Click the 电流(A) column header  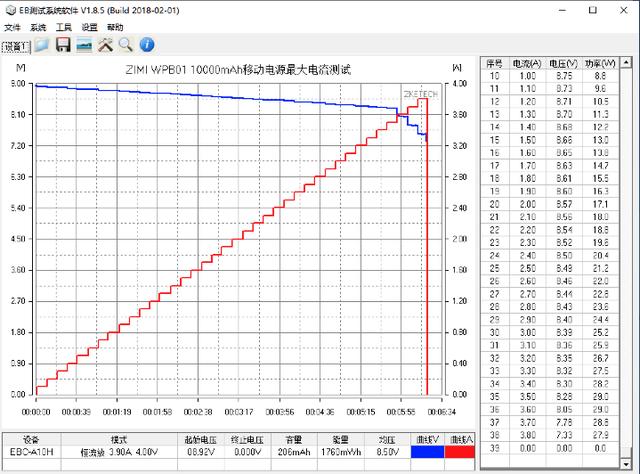527,63
